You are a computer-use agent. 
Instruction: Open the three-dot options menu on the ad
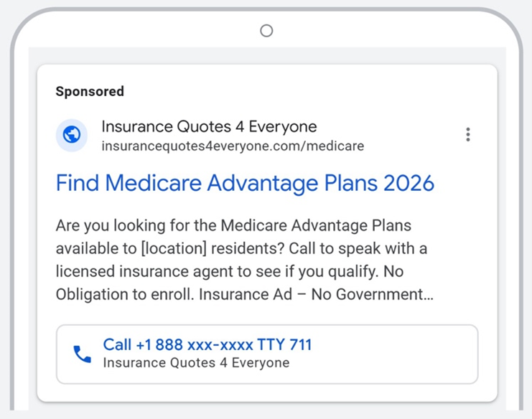coord(468,135)
